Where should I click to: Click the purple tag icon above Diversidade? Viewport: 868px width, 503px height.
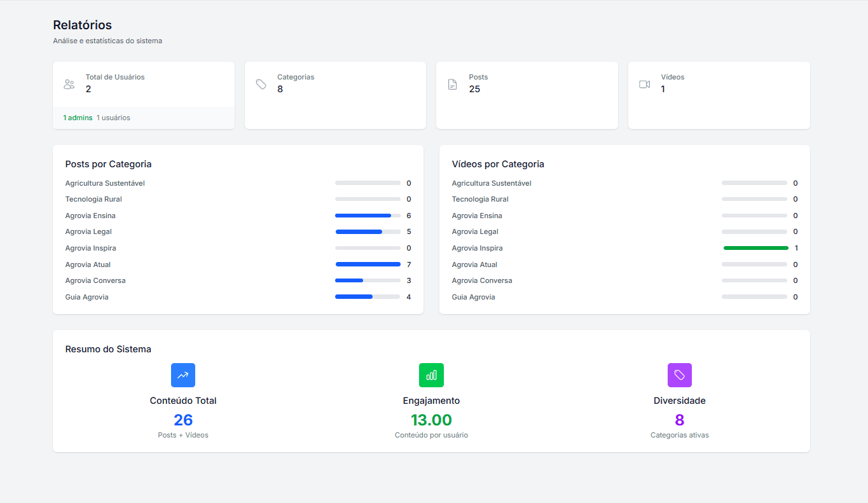click(x=680, y=375)
